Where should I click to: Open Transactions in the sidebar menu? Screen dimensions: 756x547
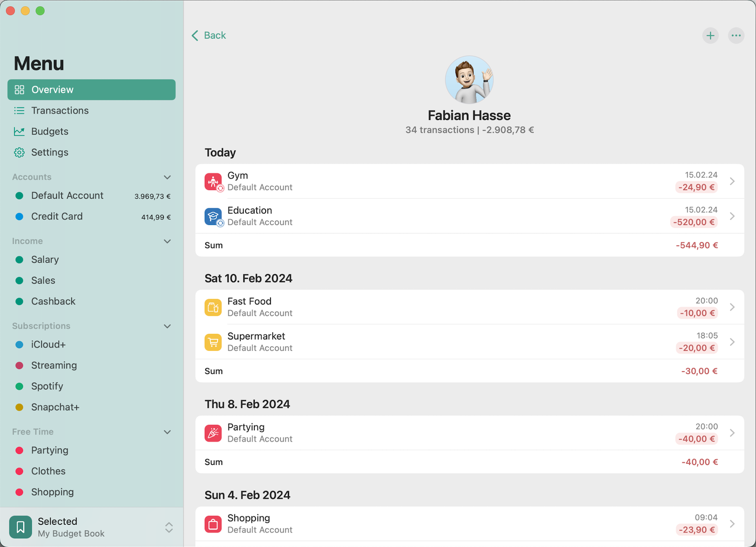point(59,111)
